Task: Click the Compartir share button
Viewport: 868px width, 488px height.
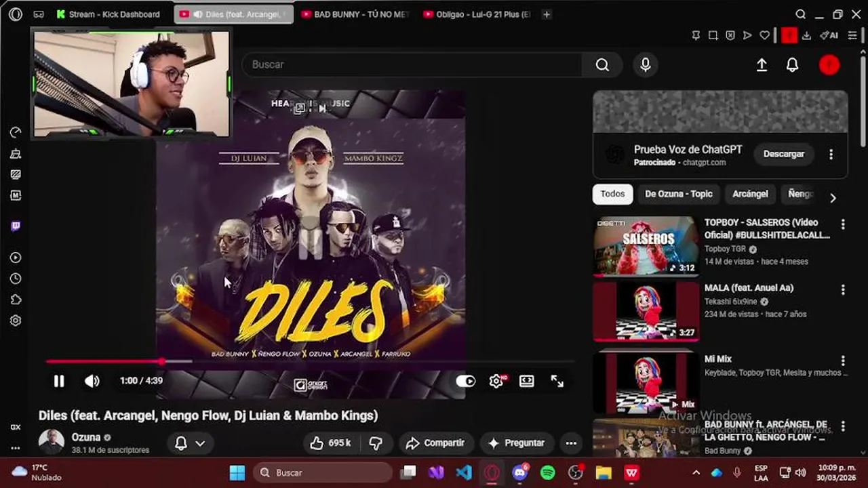Action: [435, 443]
